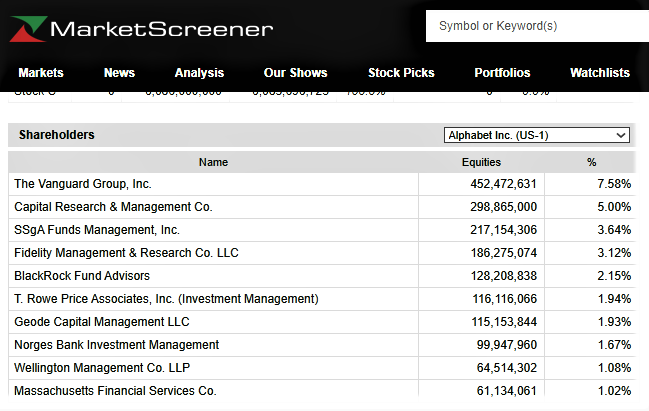649x411 pixels.
Task: Open the Stock Picks menu
Action: (401, 73)
